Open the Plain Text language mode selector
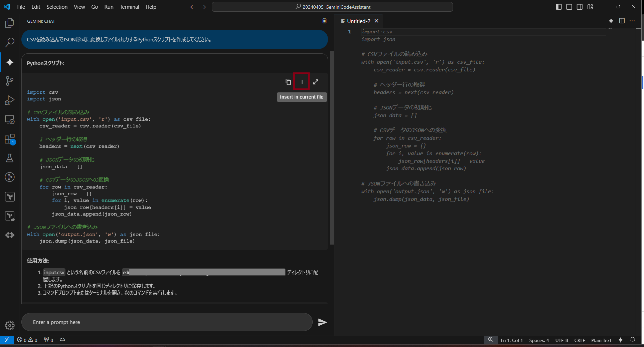The image size is (644, 347). (x=601, y=340)
